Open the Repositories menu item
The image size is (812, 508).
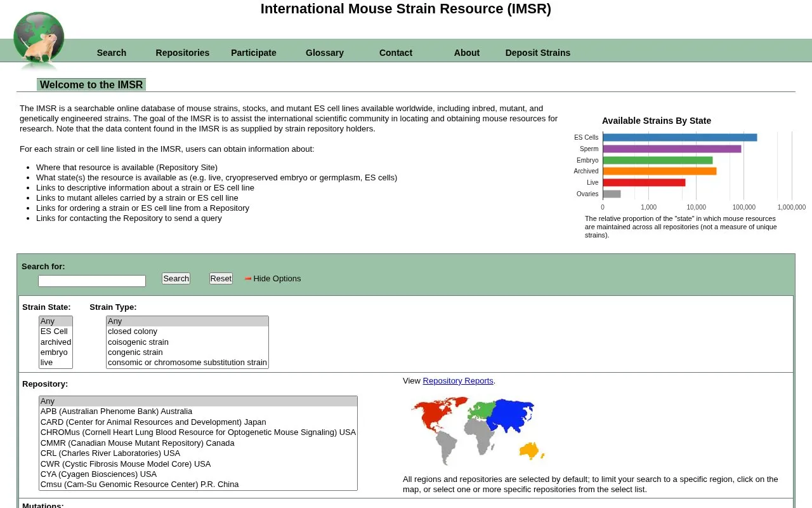pos(183,53)
